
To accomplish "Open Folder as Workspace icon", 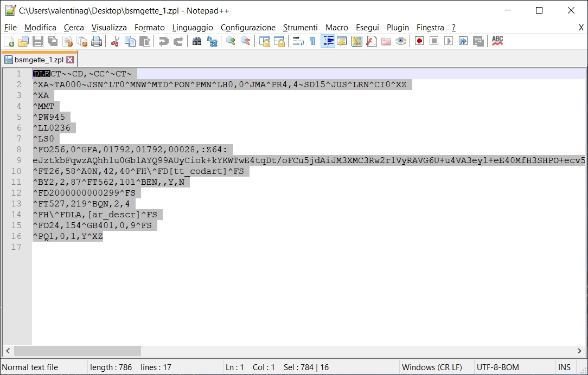I will [386, 41].
